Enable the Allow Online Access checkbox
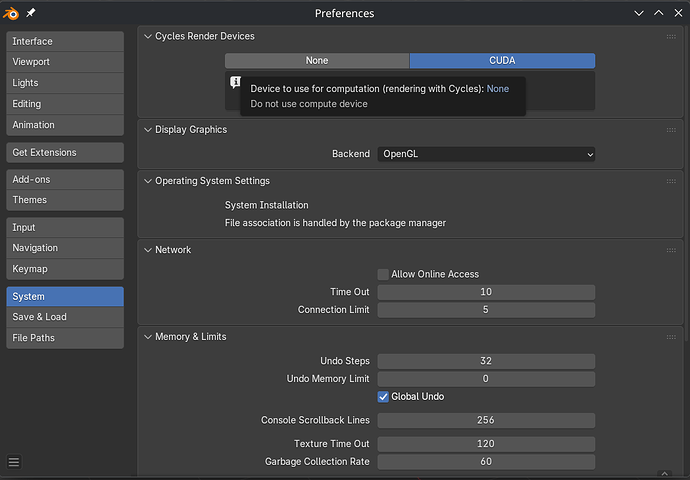The width and height of the screenshot is (690, 480). [383, 274]
